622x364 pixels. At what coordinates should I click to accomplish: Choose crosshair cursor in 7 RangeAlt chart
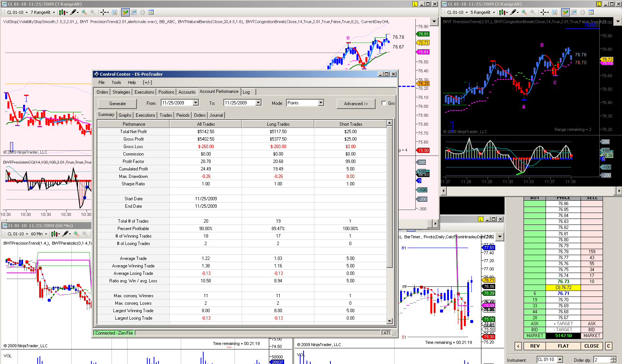pyautogui.click(x=105, y=12)
